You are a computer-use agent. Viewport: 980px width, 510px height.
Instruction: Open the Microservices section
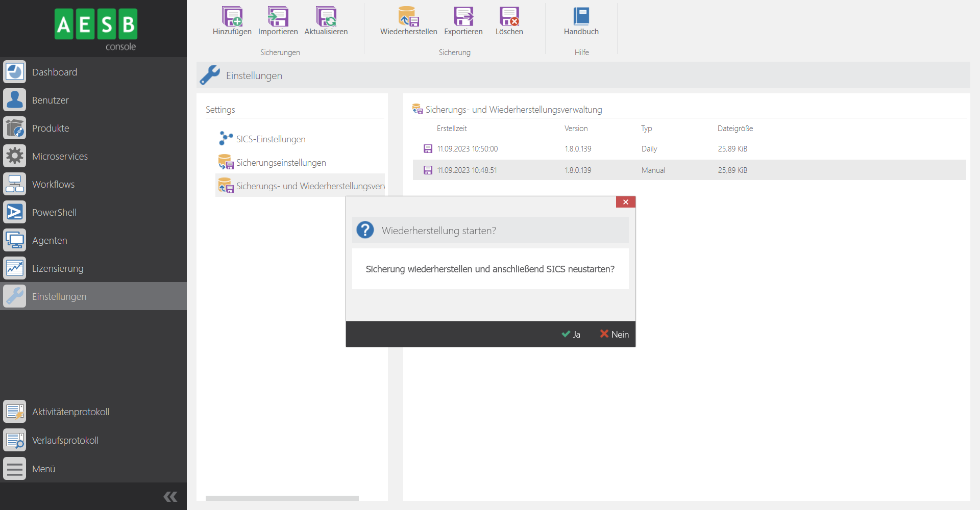pos(60,156)
